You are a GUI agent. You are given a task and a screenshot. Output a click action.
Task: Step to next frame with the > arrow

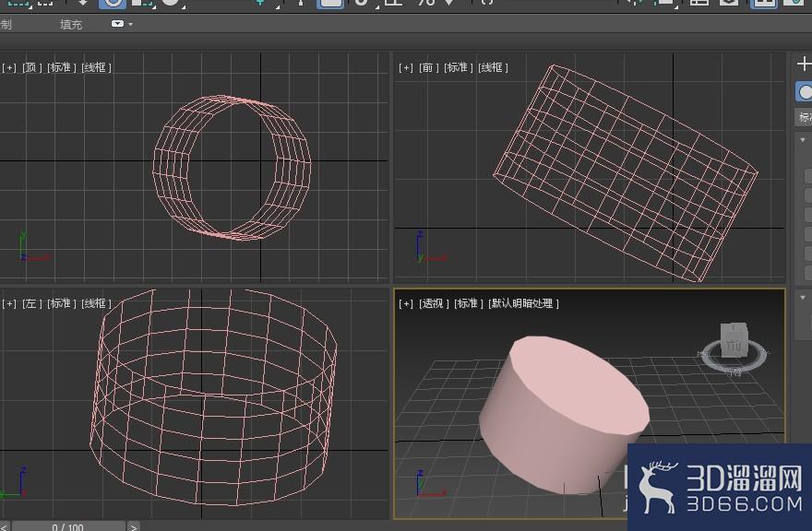point(134,527)
